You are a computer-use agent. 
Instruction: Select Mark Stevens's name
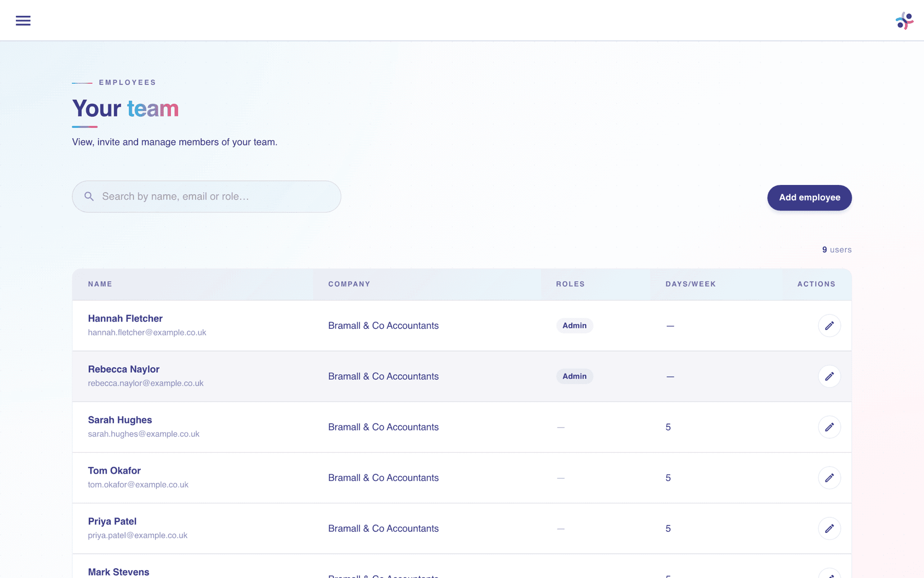119,572
